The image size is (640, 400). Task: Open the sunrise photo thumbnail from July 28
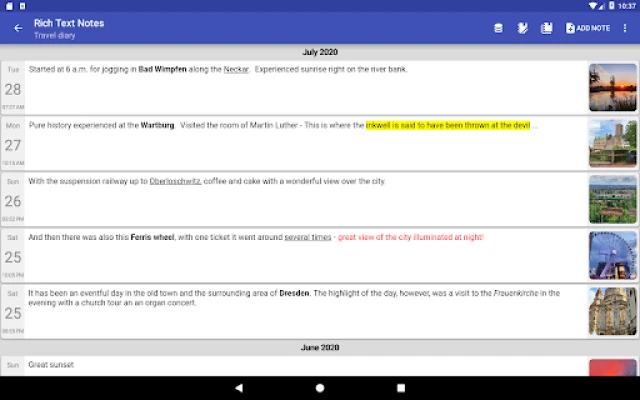coord(612,87)
